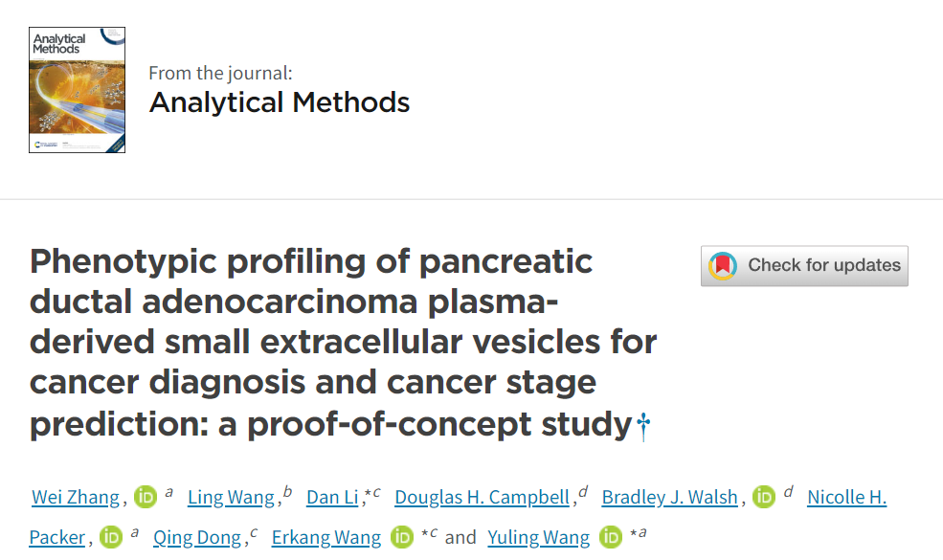
Task: Open author link Bradley J. Walsh
Action: (x=670, y=498)
